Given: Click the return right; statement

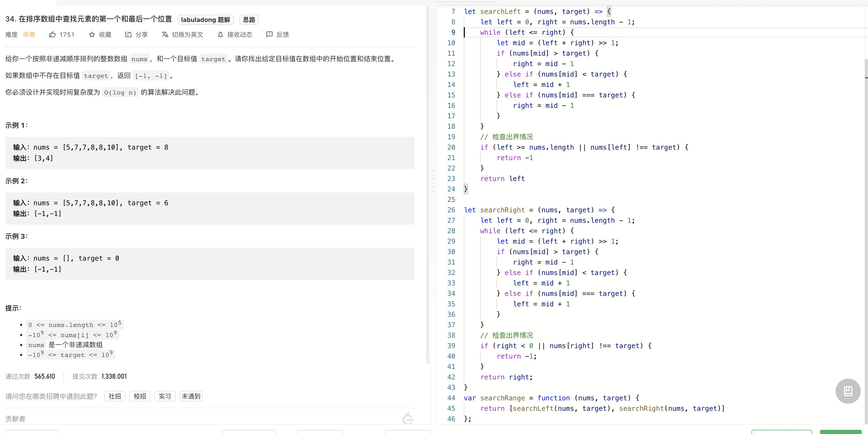Looking at the screenshot, I should 506,377.
